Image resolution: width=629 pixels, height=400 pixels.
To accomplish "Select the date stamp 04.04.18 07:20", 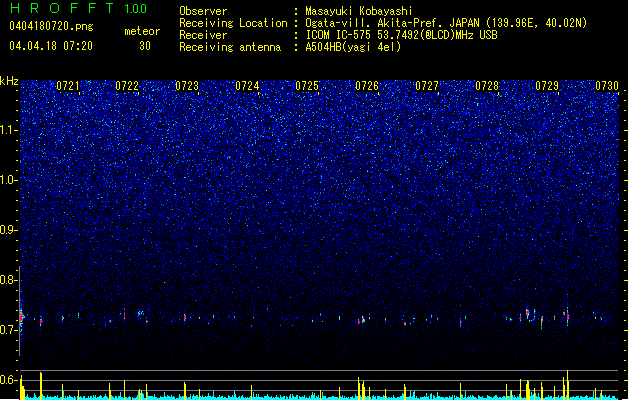I will pyautogui.click(x=51, y=46).
